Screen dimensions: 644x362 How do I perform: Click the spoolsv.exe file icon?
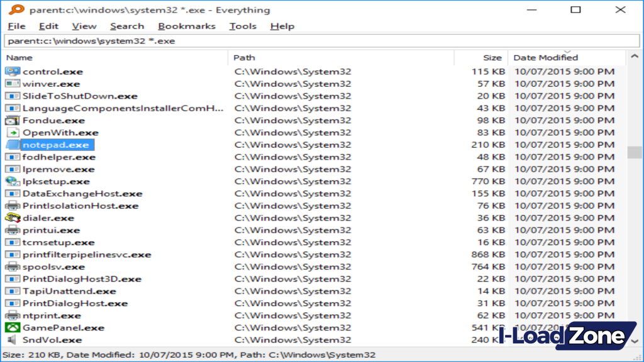click(x=14, y=266)
